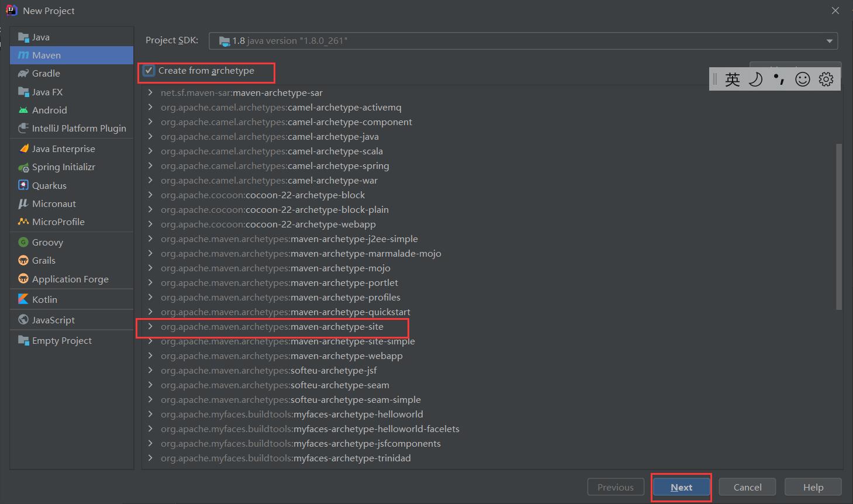Click the Previous button
The height and width of the screenshot is (504, 853).
click(x=616, y=487)
